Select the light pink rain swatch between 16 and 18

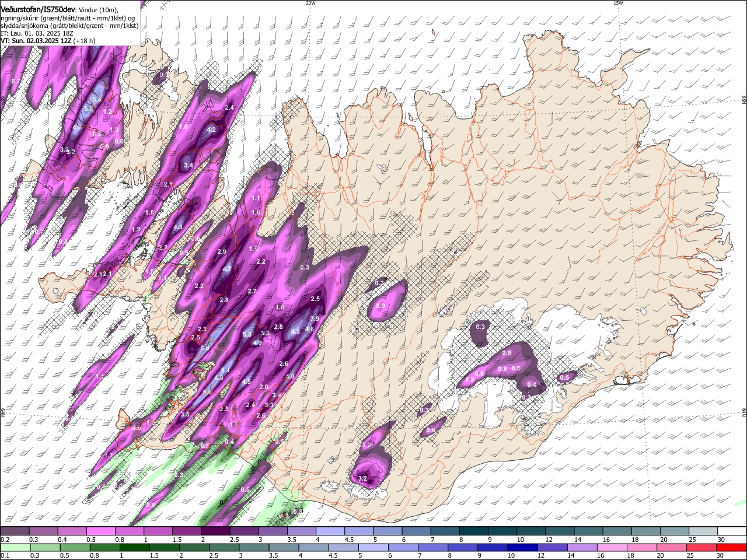coord(612,547)
